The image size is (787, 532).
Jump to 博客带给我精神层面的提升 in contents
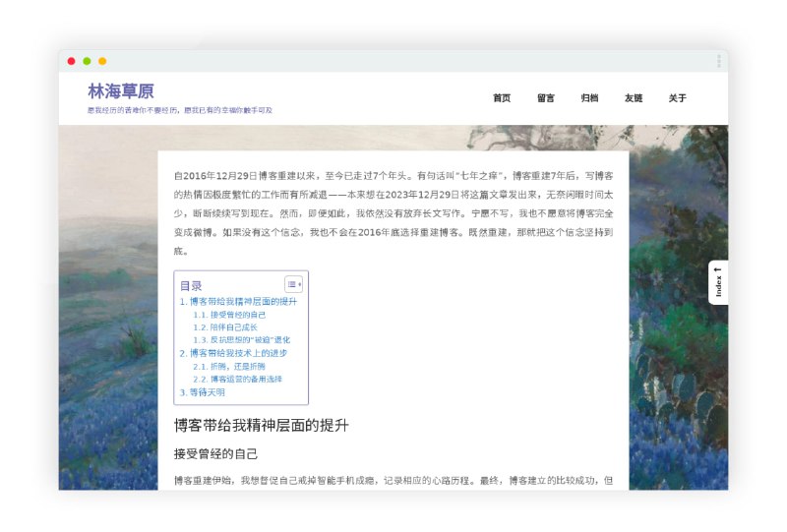point(238,302)
